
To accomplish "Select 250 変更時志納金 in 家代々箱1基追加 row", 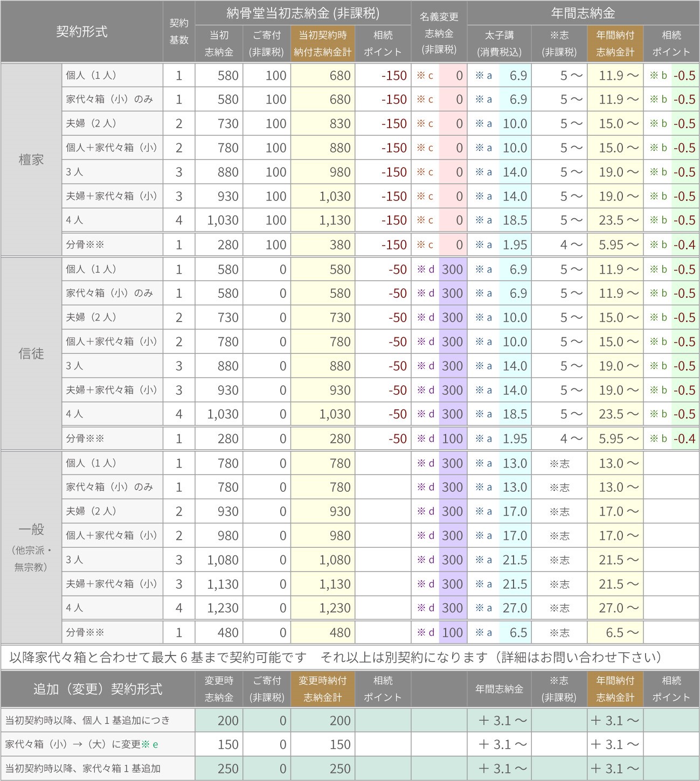I will tap(219, 769).
